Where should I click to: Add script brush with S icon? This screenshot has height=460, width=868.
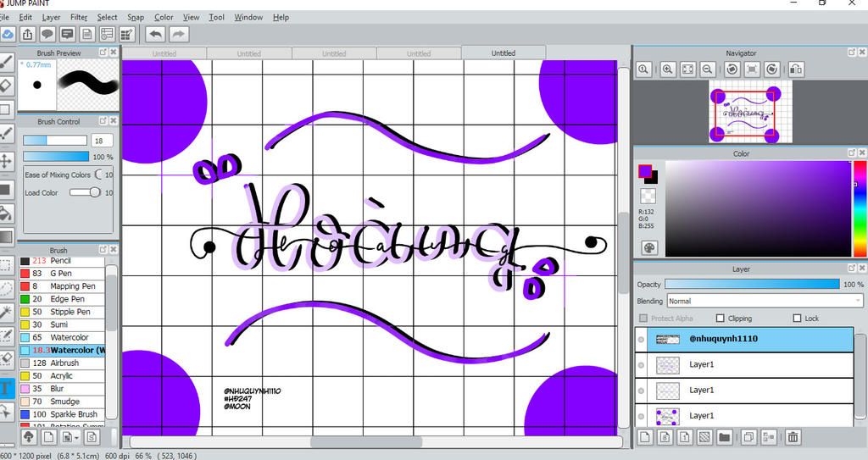coord(92,437)
